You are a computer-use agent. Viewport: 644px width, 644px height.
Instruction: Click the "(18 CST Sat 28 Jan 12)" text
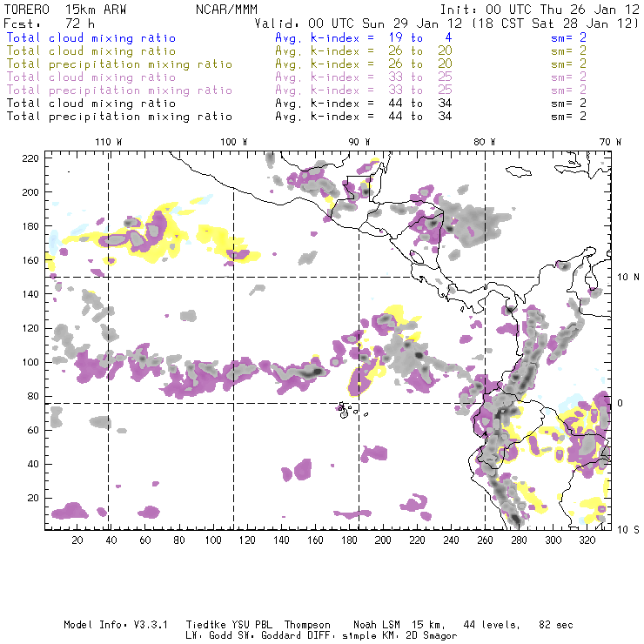555,23
